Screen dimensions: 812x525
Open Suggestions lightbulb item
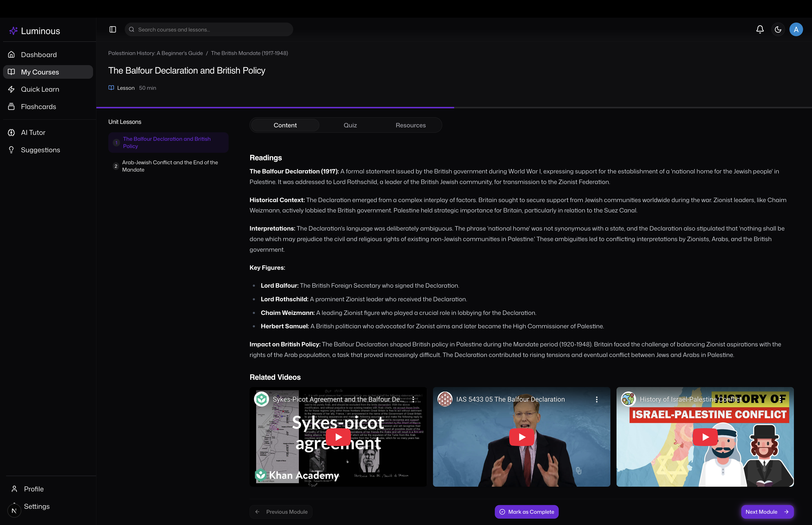click(40, 150)
